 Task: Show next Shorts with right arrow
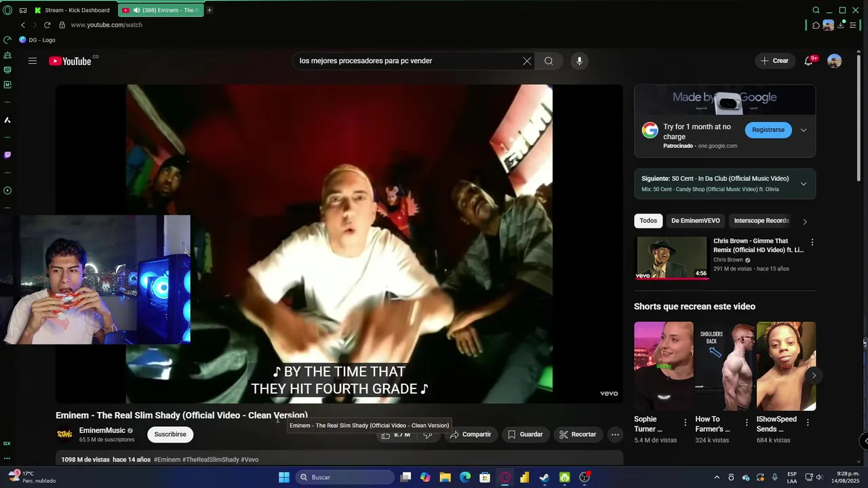[x=814, y=375]
